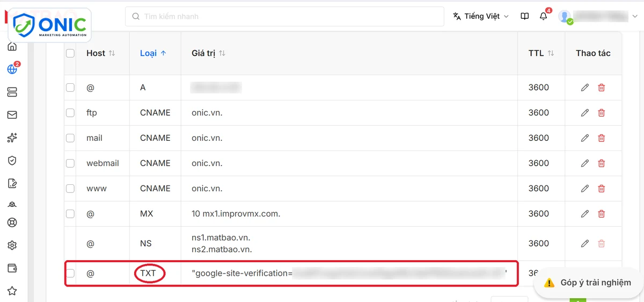
Task: Click the ns1.matbao.vn value text
Action: point(221,238)
